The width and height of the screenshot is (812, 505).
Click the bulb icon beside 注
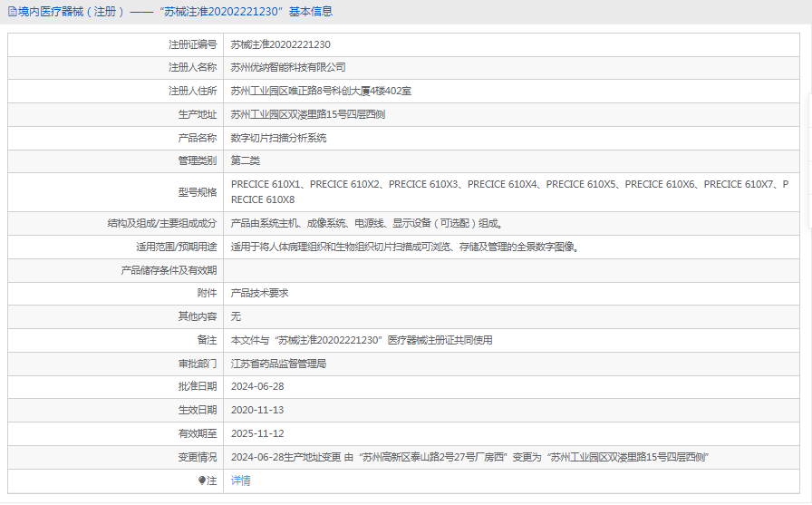click(202, 481)
